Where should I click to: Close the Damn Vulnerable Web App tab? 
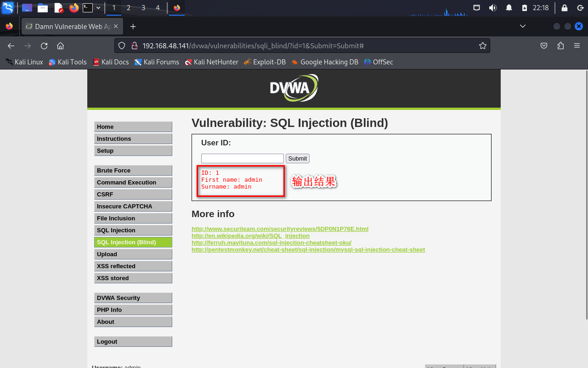click(x=116, y=26)
